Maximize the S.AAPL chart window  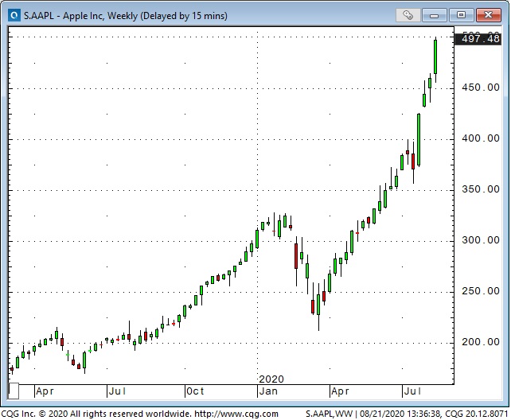click(461, 15)
